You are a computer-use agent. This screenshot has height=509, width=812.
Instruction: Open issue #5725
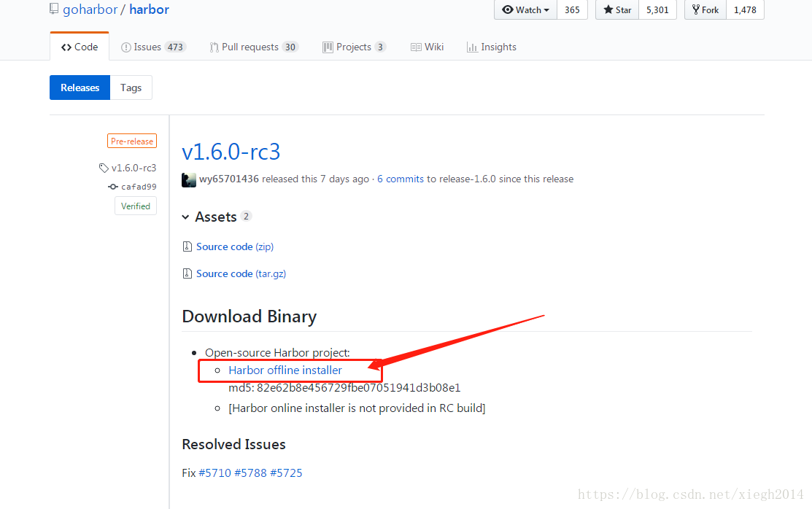tap(287, 473)
